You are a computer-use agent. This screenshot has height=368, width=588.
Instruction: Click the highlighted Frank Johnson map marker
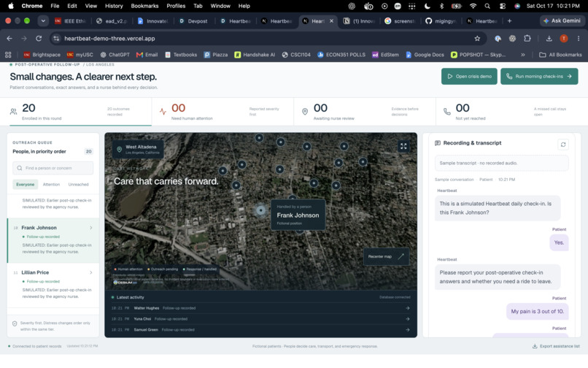tap(260, 210)
